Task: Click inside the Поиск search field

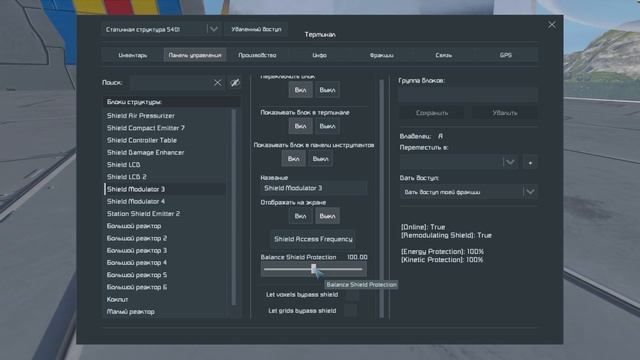Action: (x=170, y=83)
